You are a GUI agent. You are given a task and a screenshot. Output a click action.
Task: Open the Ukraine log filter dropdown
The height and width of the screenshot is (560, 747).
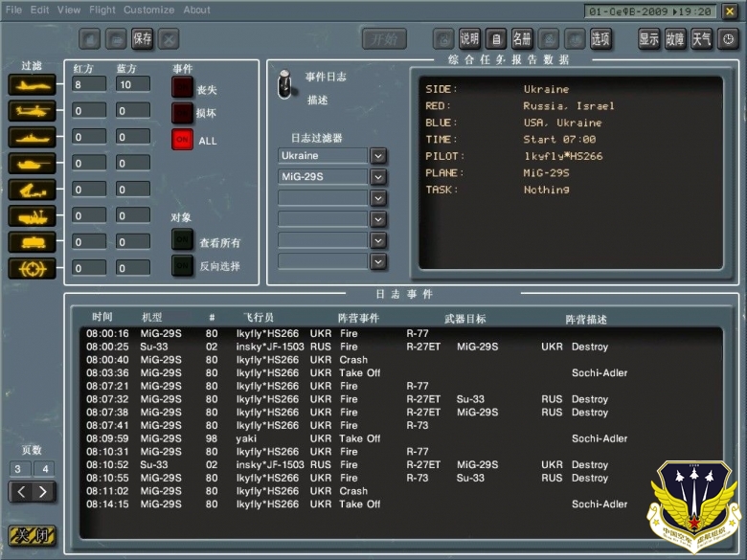378,156
